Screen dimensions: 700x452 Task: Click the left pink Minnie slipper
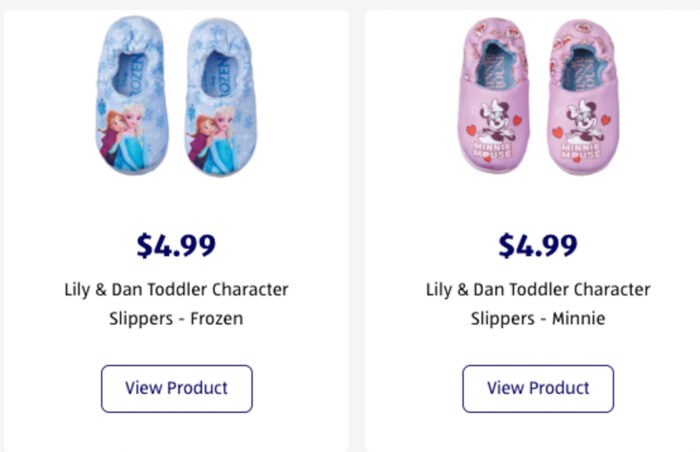(x=496, y=95)
